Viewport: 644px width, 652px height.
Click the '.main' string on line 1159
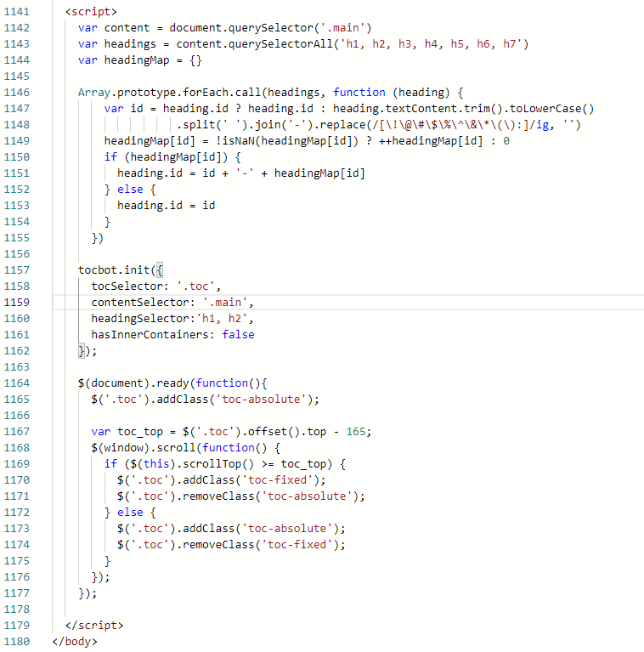[225, 303]
